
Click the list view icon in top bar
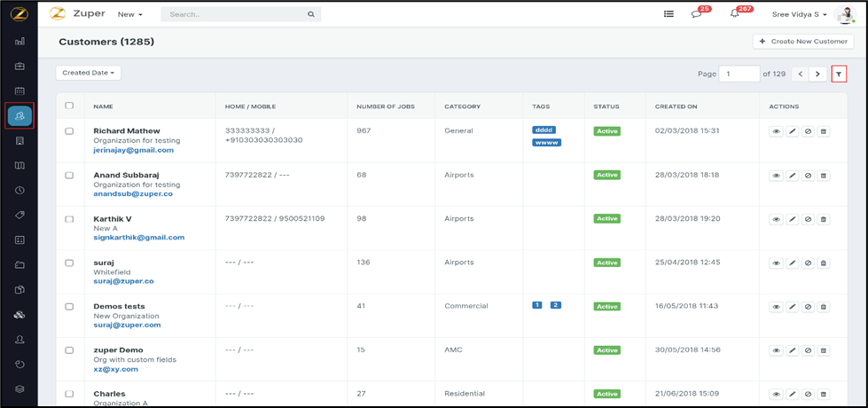(669, 14)
